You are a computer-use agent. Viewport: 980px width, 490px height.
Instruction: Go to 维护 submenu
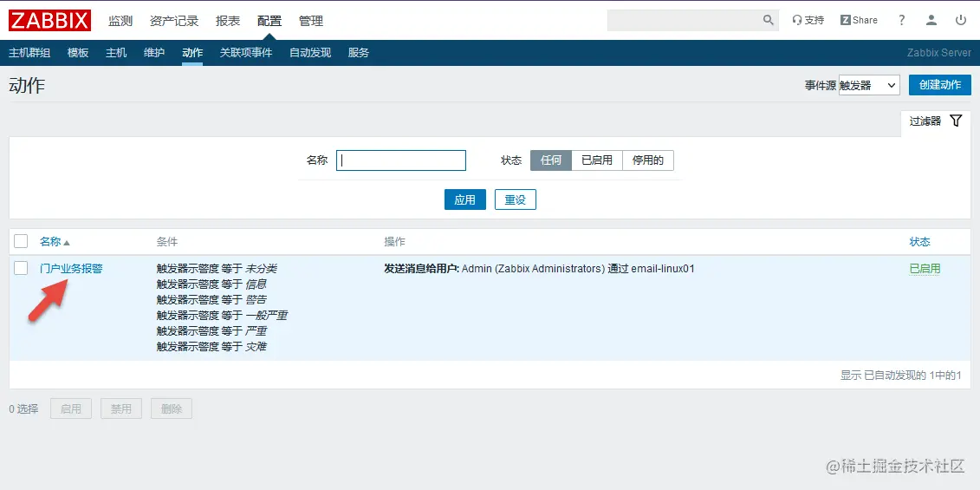pos(154,53)
